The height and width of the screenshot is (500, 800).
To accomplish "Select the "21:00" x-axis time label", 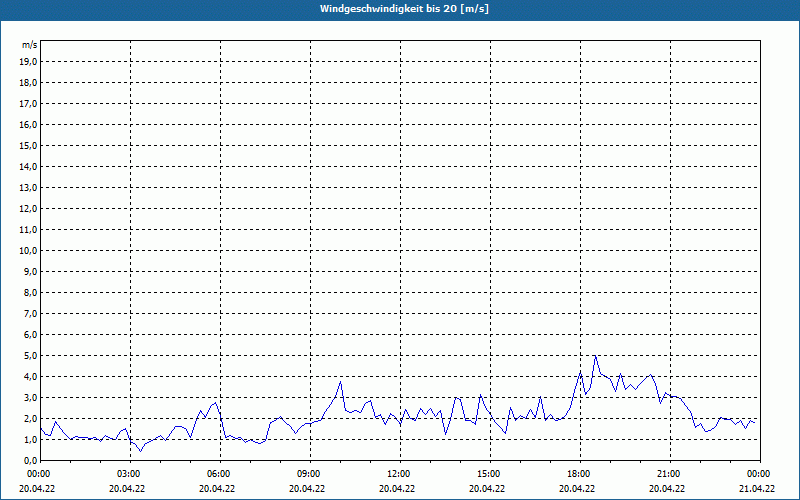I will [x=669, y=474].
